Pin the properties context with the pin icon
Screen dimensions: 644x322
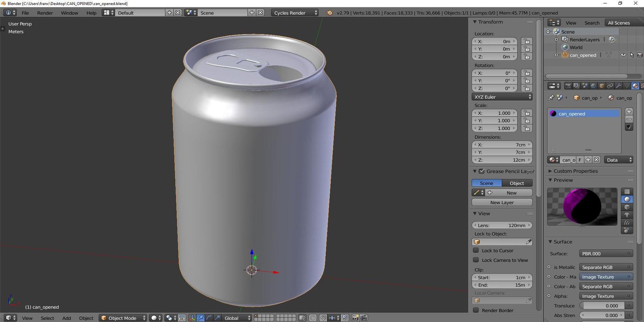551,98
